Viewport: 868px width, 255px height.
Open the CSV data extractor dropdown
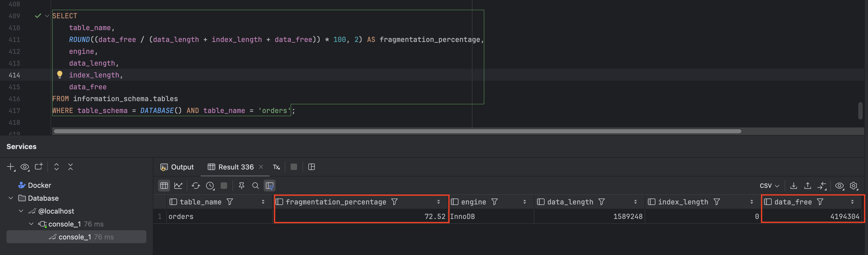click(x=769, y=186)
